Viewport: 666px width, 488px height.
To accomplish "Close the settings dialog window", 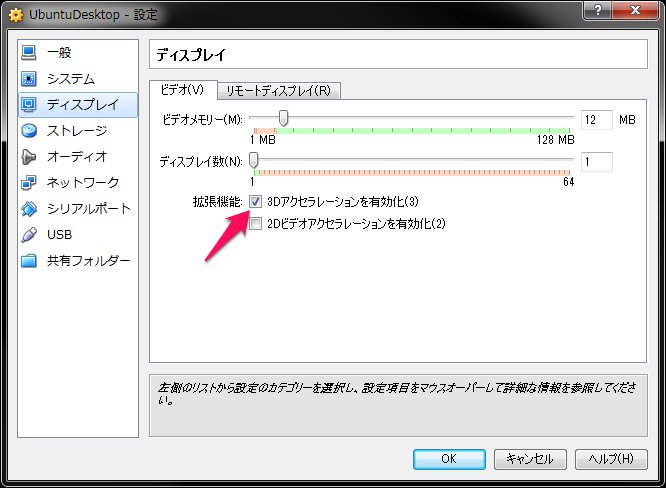I will pyautogui.click(x=635, y=9).
